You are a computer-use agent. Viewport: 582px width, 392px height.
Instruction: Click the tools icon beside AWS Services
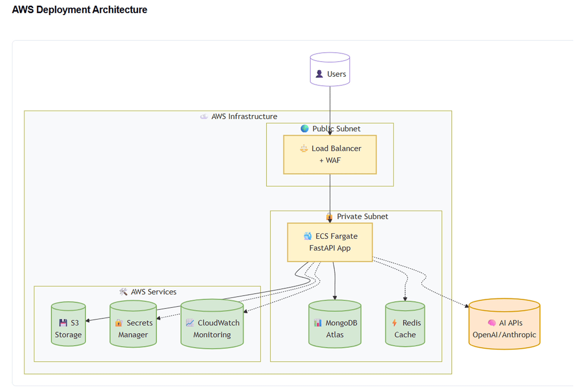click(x=123, y=292)
